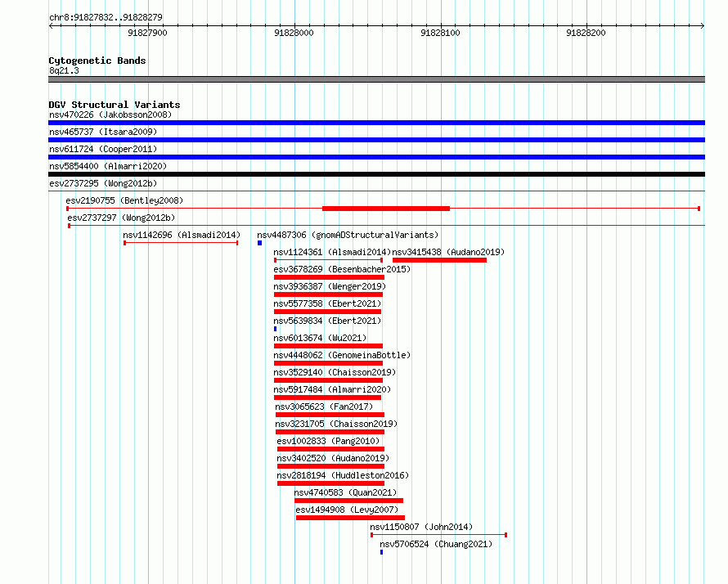Open the esv3678269 (Besenbacher2015) label
Viewport: 728px width, 584px height.
pos(342,269)
